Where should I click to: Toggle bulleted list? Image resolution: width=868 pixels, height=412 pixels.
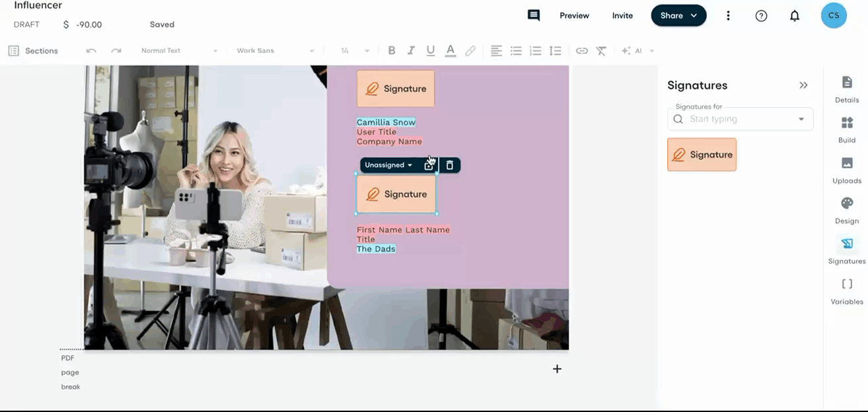[x=516, y=51]
